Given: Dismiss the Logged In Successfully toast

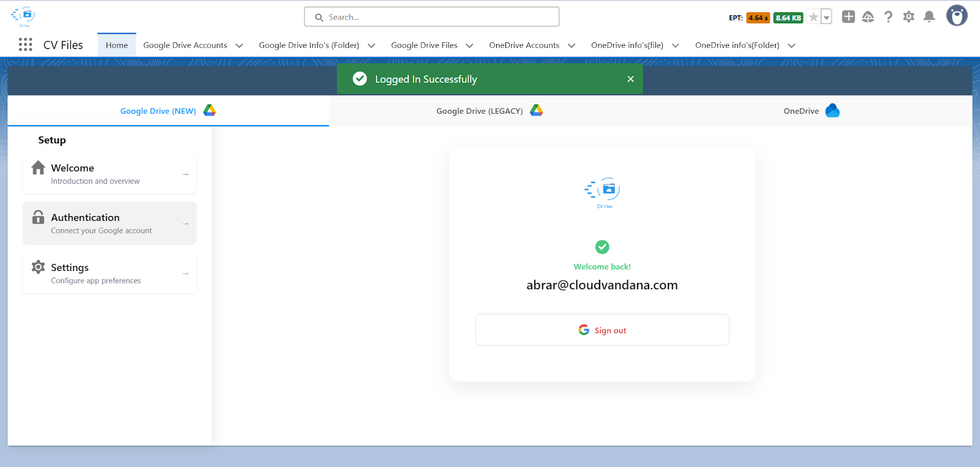Looking at the screenshot, I should (630, 79).
